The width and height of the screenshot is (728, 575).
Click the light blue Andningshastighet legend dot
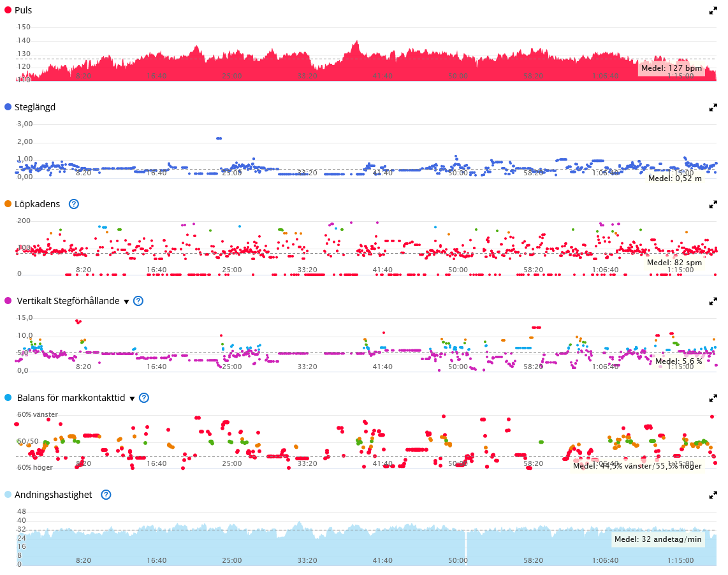pos(8,494)
